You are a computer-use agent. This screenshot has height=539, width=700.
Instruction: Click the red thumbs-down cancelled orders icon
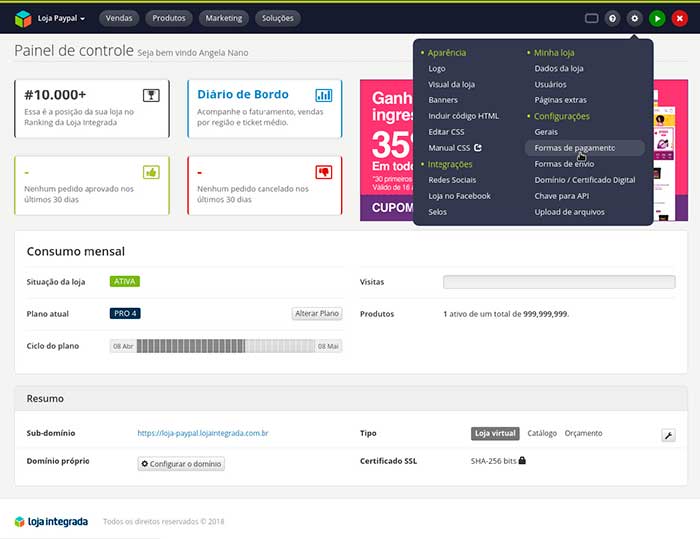[x=323, y=171]
